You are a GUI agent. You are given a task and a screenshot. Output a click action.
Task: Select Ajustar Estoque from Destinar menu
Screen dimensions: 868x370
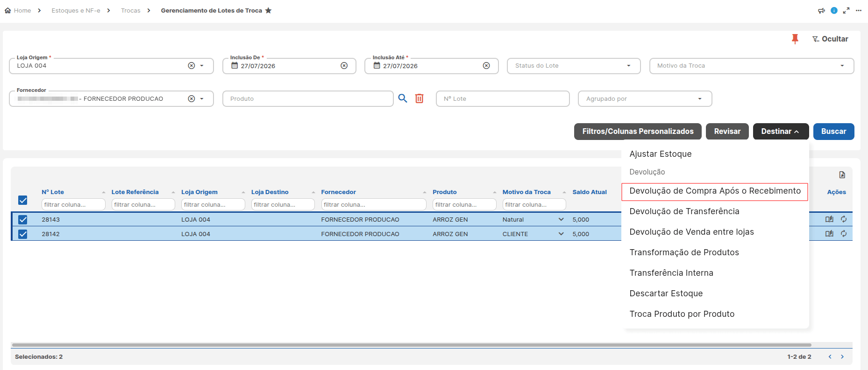(x=661, y=154)
